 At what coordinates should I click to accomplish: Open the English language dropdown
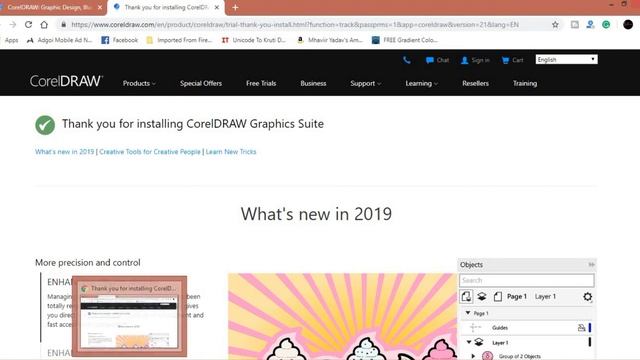point(567,60)
